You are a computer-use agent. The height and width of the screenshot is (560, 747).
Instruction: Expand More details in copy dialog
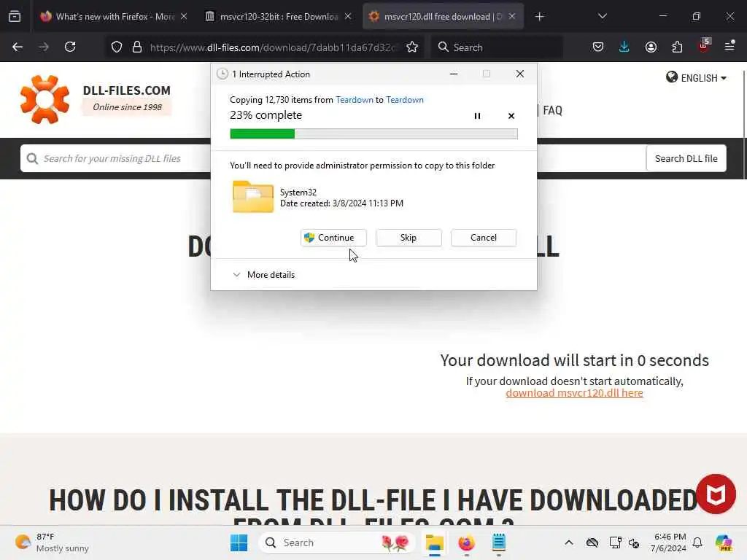point(263,275)
